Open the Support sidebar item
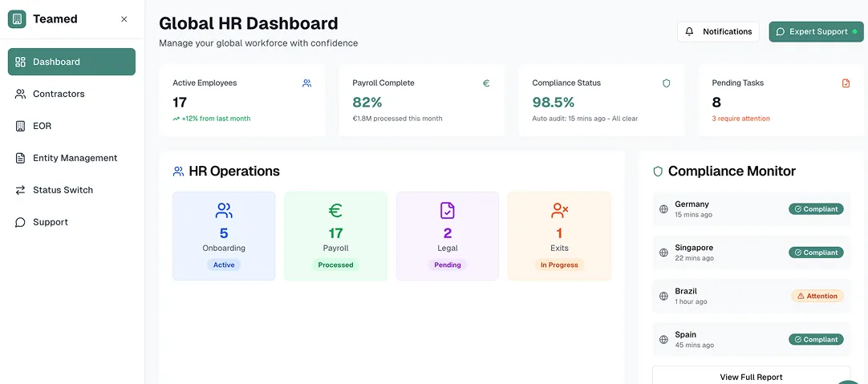This screenshot has height=384, width=868. 71,222
